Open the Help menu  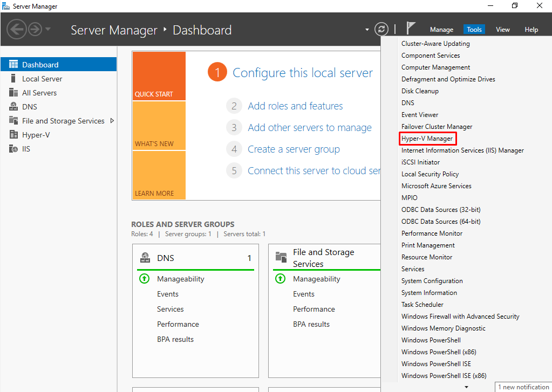pyautogui.click(x=531, y=30)
